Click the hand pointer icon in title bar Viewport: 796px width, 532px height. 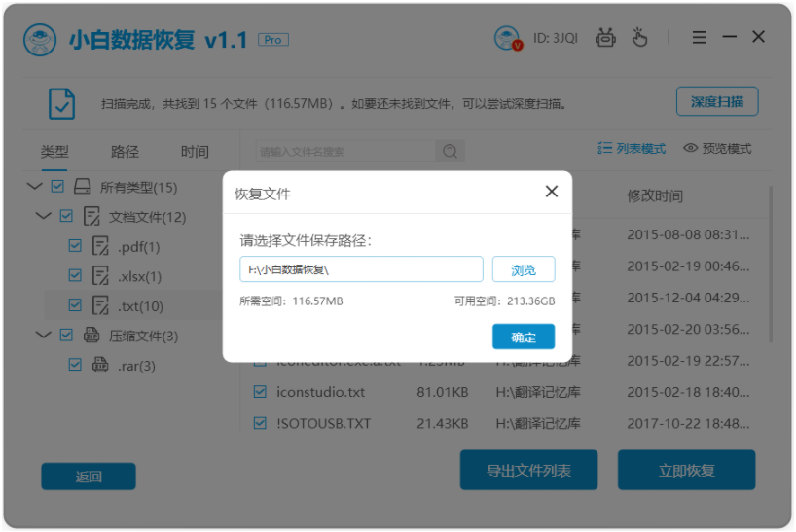tap(639, 38)
